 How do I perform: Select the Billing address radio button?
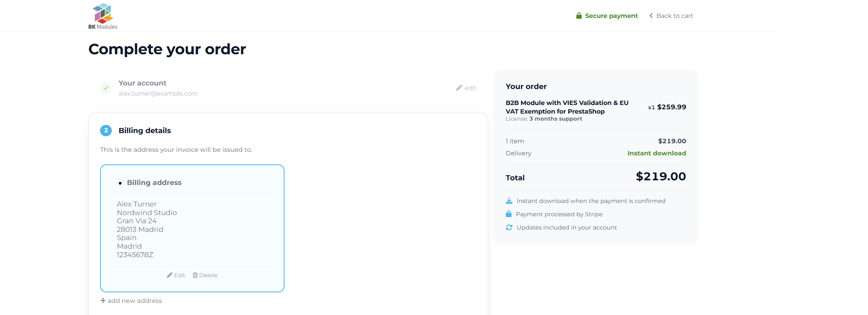click(120, 183)
